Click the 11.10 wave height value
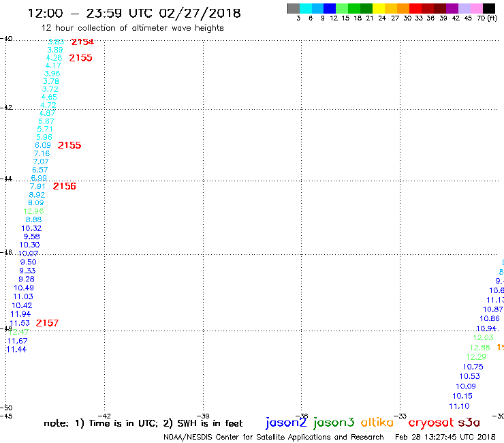 (459, 406)
